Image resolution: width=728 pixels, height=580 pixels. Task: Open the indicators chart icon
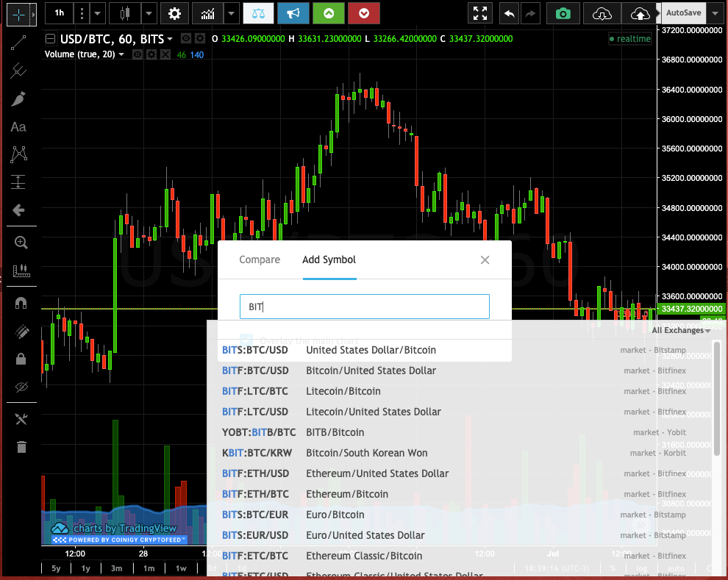pyautogui.click(x=207, y=13)
